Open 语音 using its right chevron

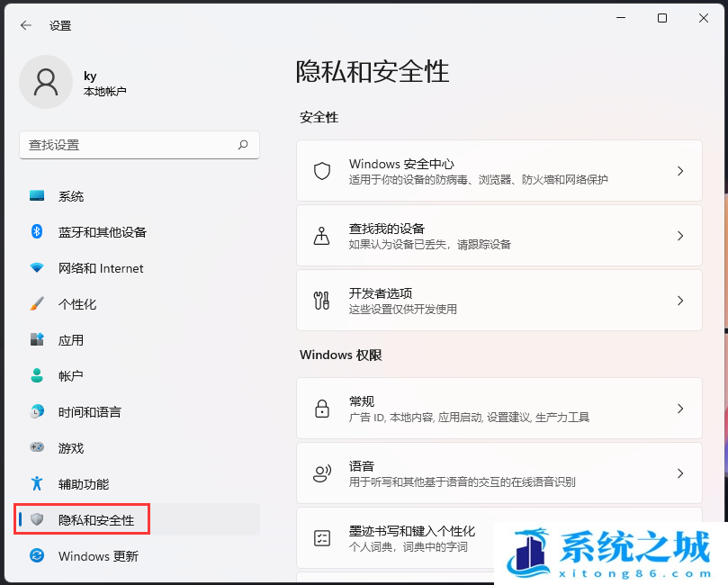(680, 473)
